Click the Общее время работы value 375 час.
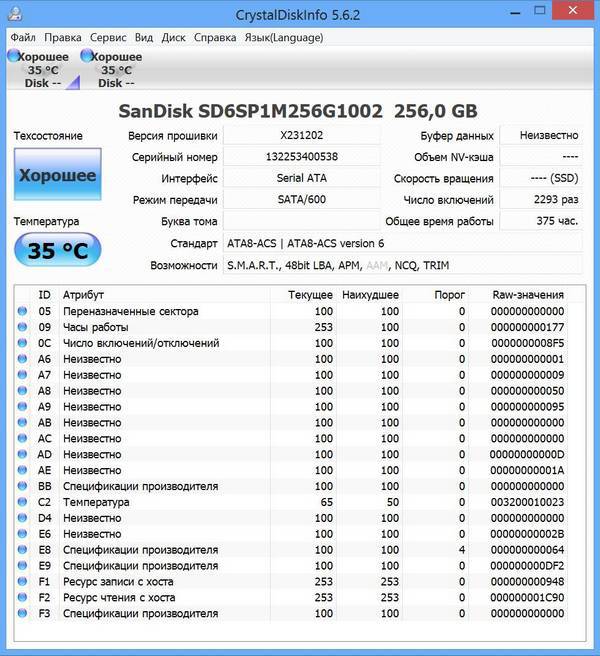600x656 pixels. [x=541, y=221]
